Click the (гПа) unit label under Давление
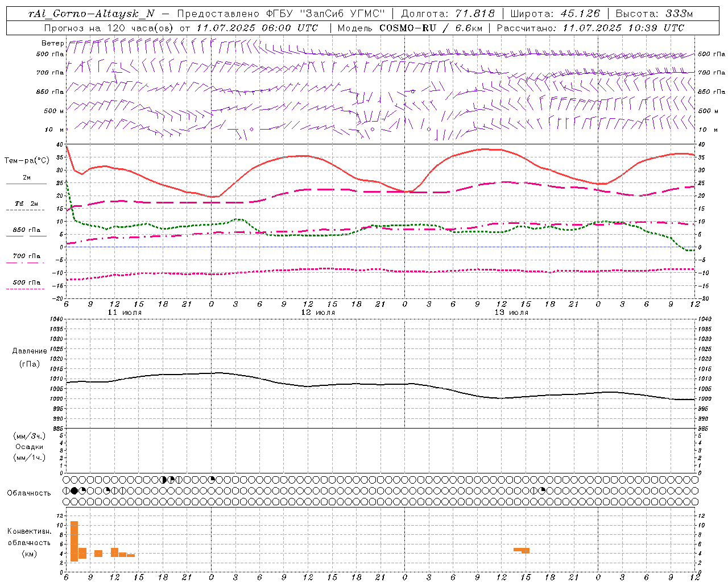 coord(29,364)
